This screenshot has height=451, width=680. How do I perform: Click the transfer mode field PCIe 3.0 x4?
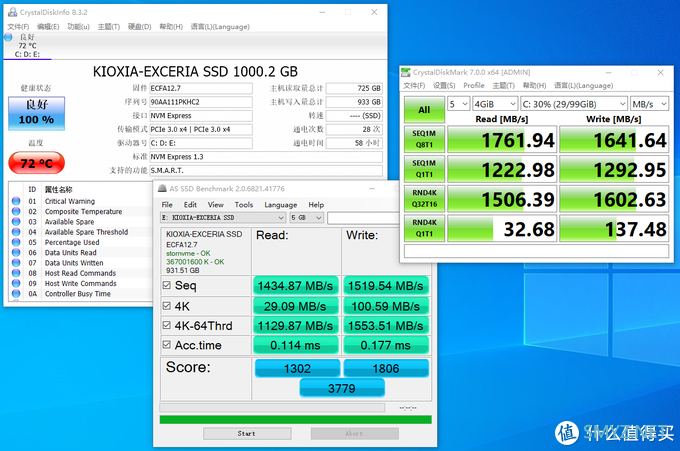[201, 130]
